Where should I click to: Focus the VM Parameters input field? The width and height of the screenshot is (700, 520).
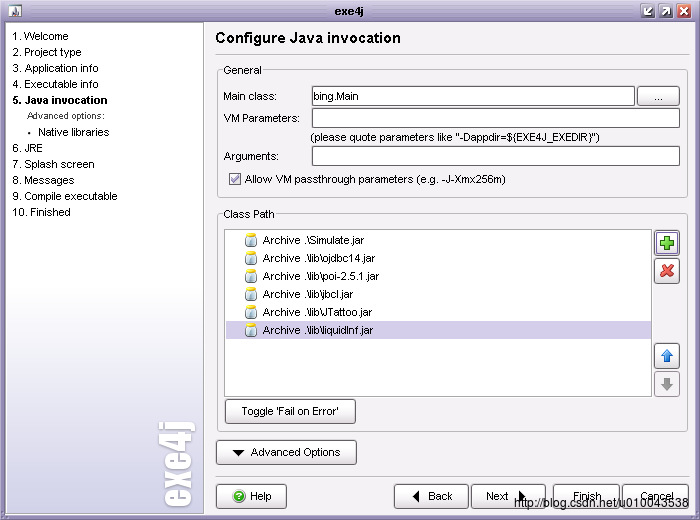(x=496, y=118)
